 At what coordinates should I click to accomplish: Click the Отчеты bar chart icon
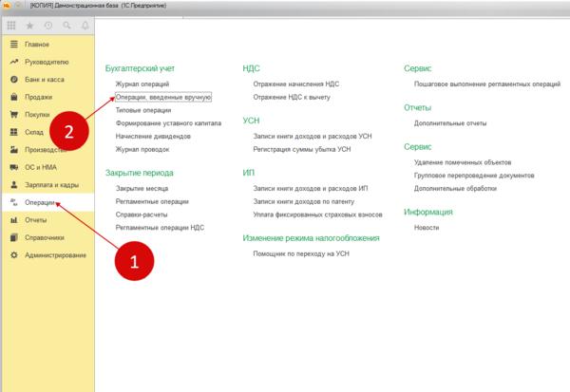[x=13, y=220]
